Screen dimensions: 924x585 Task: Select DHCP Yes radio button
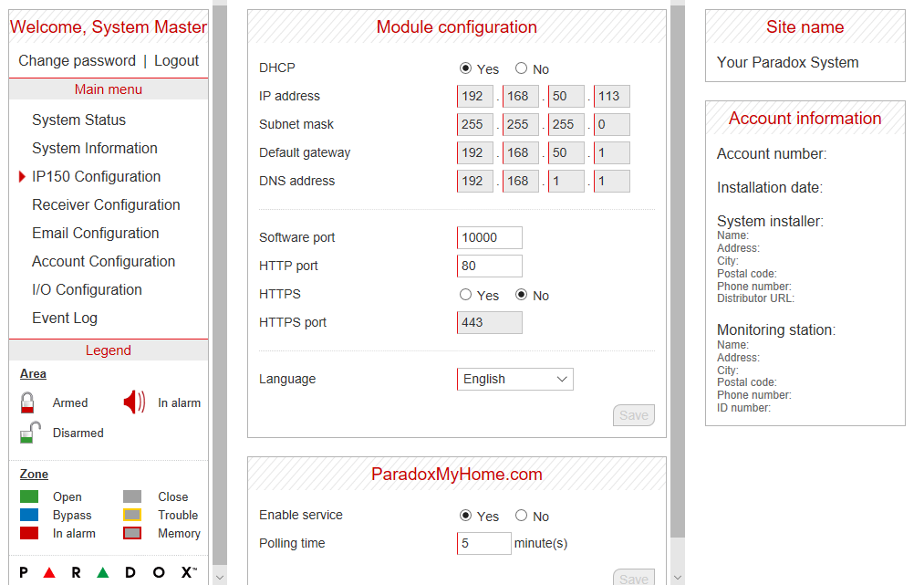pos(465,68)
